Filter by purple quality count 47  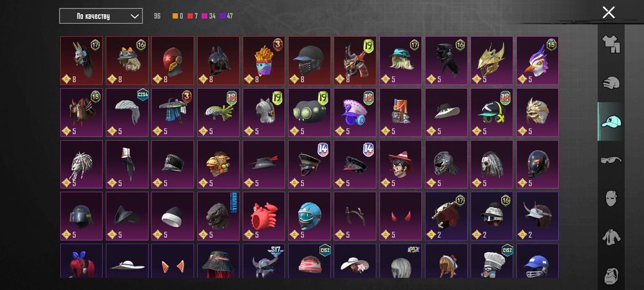(x=226, y=16)
